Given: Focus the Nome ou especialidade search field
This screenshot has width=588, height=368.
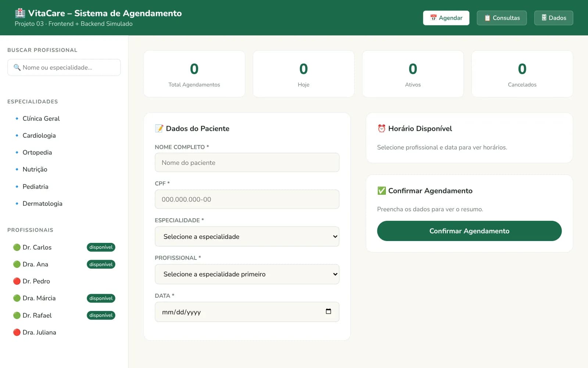Looking at the screenshot, I should (64, 67).
